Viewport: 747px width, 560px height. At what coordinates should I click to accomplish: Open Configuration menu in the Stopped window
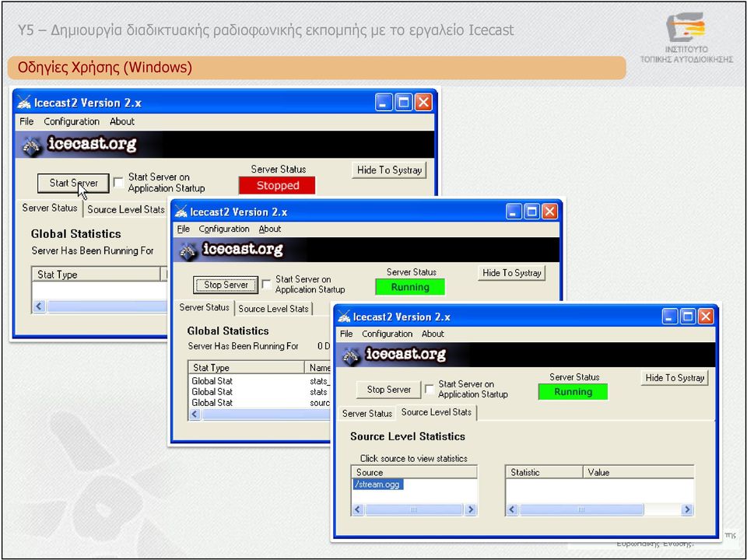pyautogui.click(x=72, y=121)
